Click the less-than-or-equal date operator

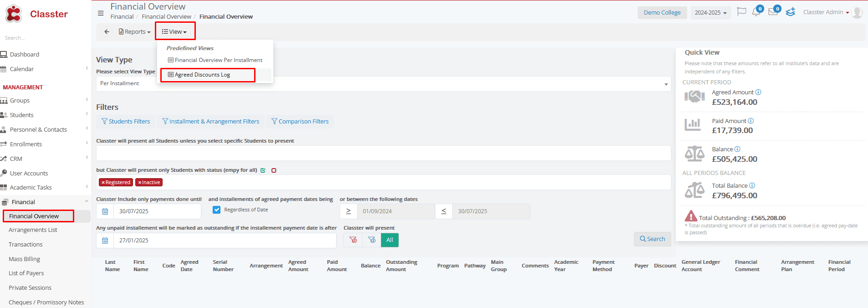click(444, 211)
